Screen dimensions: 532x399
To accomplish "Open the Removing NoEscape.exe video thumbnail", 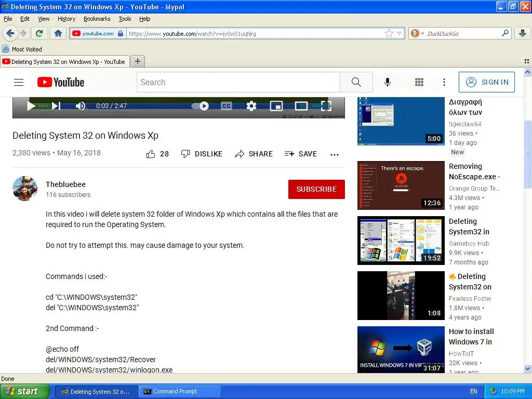I will pos(401,185).
